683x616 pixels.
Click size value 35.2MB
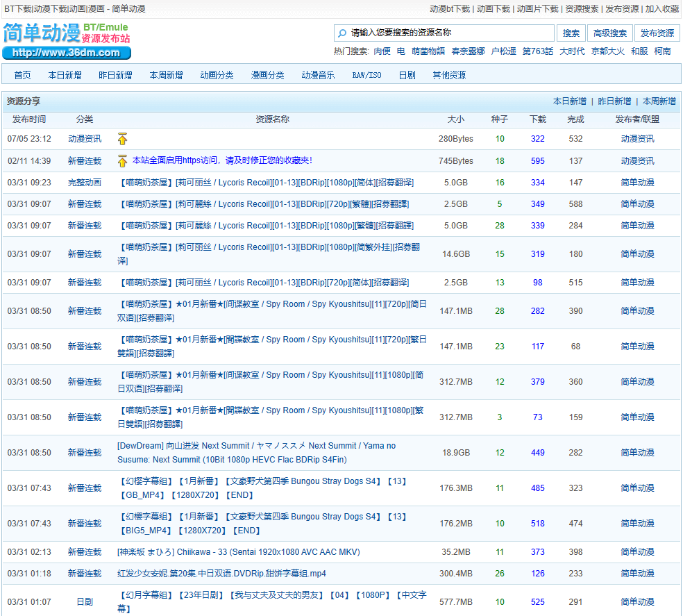pyautogui.click(x=456, y=552)
